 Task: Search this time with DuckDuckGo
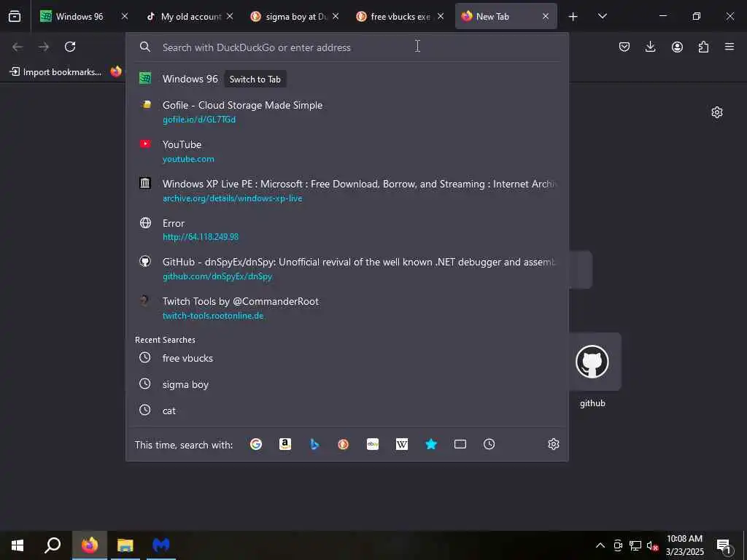click(344, 444)
